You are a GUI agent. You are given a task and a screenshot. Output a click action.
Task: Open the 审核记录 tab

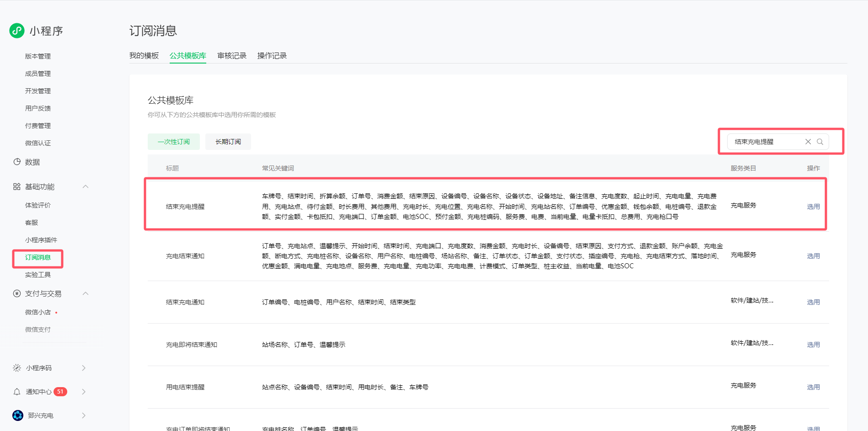click(232, 56)
